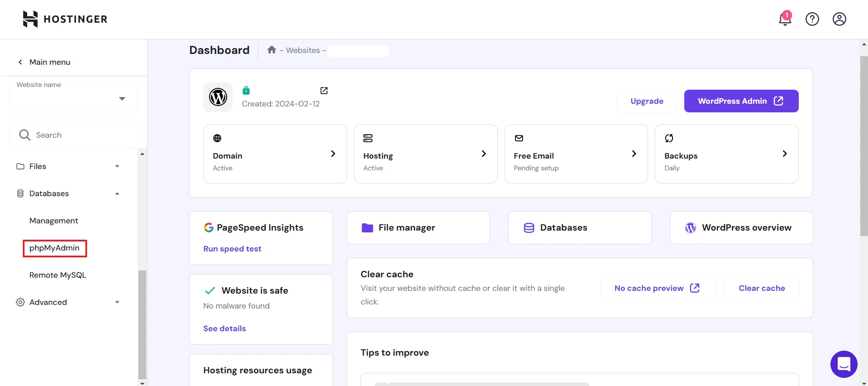This screenshot has width=868, height=386.
Task: Click the Hosting server icon
Action: pos(368,138)
